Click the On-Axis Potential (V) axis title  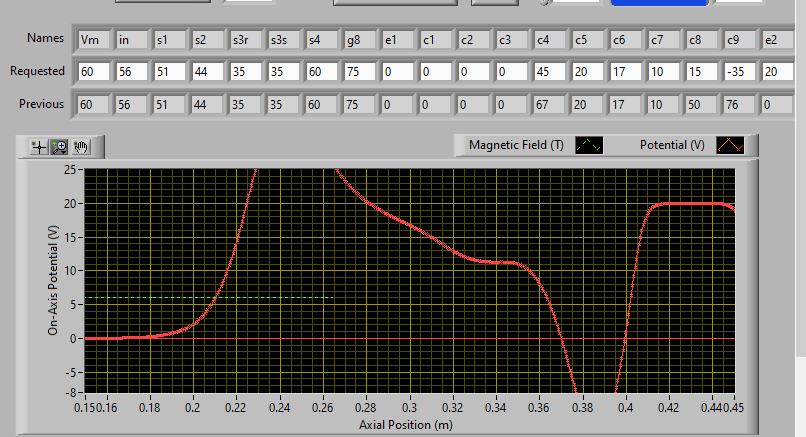coord(53,280)
